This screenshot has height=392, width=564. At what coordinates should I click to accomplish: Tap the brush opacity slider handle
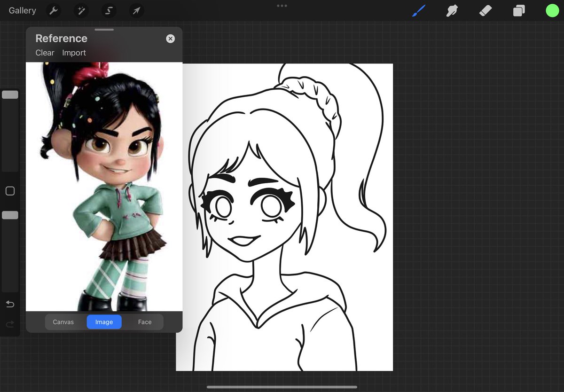10,215
